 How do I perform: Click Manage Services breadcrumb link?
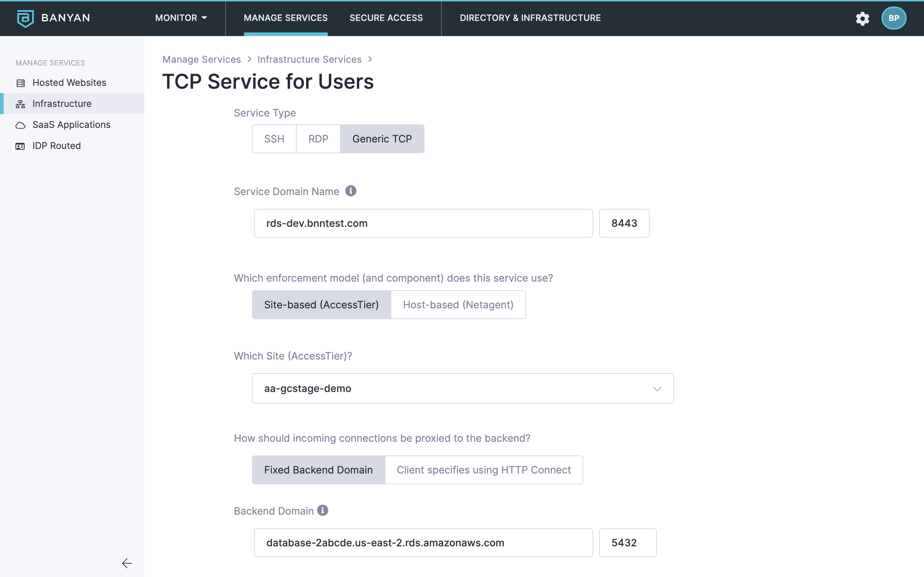[201, 60]
